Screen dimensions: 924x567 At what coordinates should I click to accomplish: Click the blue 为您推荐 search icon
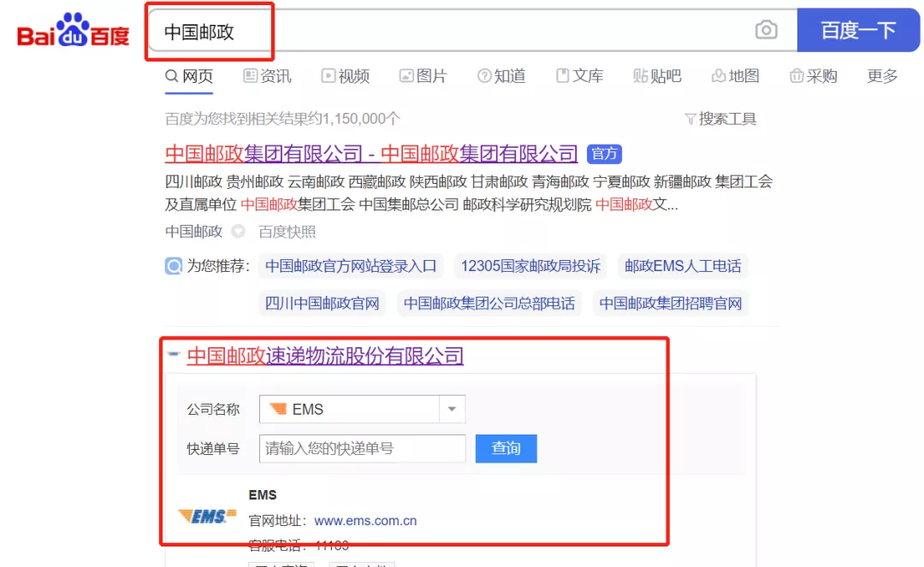point(174,266)
